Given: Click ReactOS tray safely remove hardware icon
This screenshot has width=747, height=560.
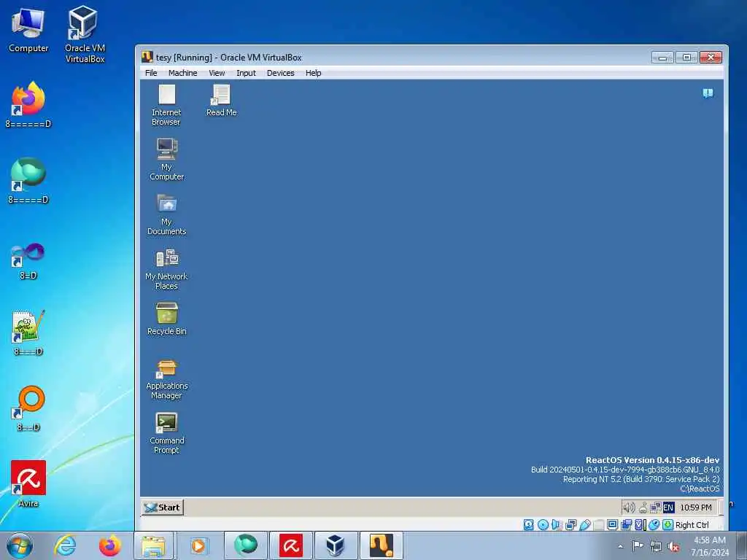Looking at the screenshot, I should tap(643, 508).
